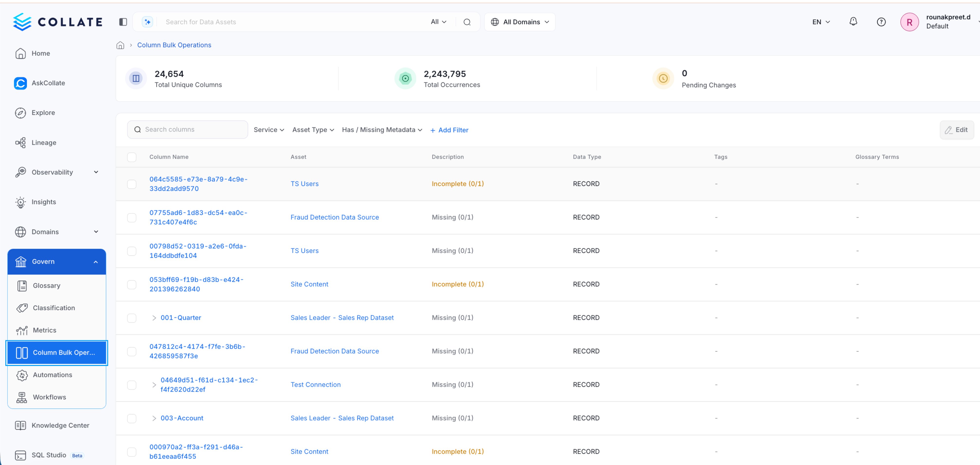This screenshot has width=980, height=465.
Task: Go to Knowledge Center in sidebar
Action: 57,425
